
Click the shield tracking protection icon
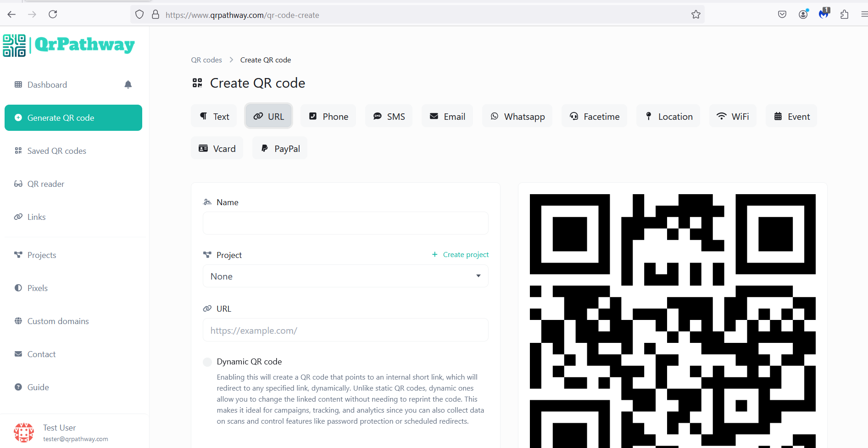click(139, 15)
